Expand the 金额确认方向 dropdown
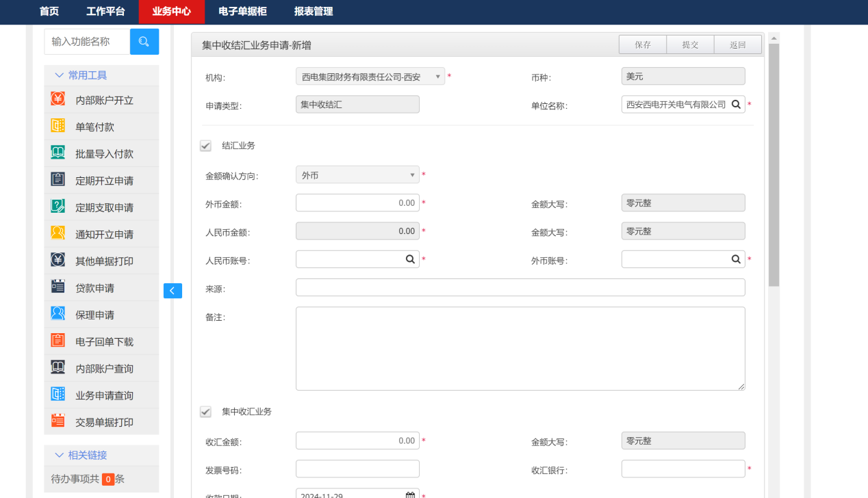 tap(357, 175)
